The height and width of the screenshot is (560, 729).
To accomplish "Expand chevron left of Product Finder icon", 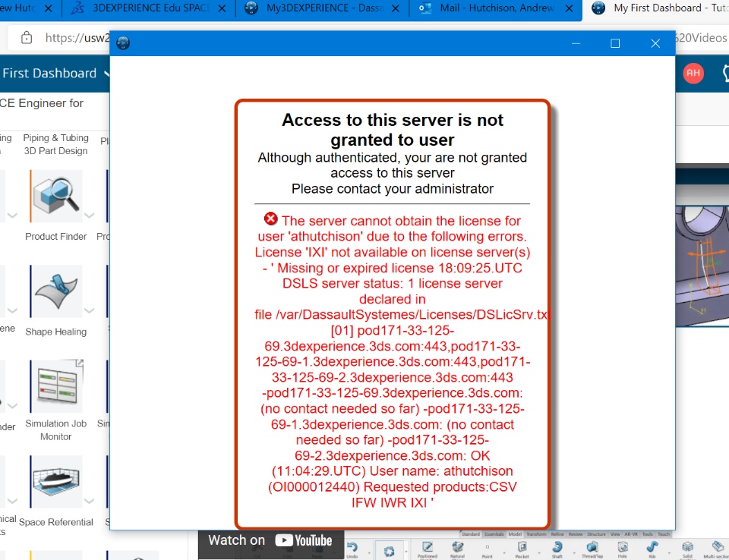I will pos(13,216).
